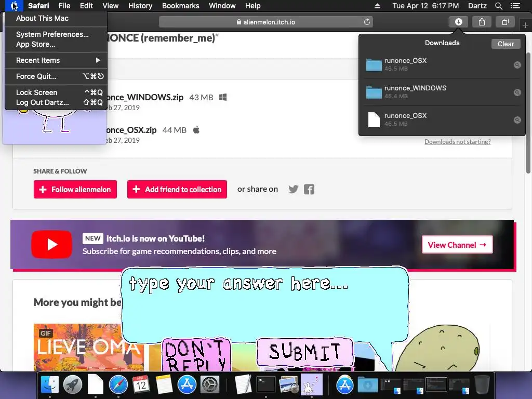Open the View menu
The width and height of the screenshot is (532, 399).
coord(110,6)
